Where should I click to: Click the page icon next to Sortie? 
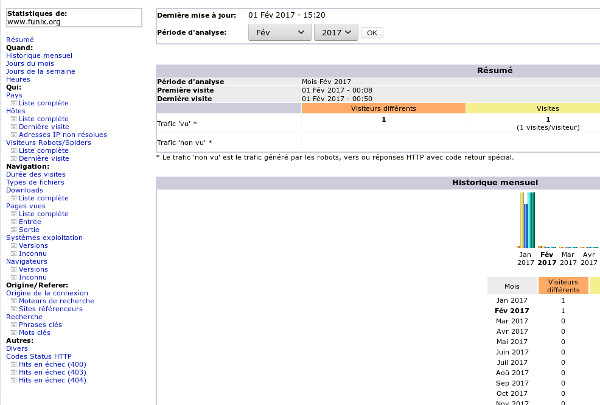click(x=14, y=229)
